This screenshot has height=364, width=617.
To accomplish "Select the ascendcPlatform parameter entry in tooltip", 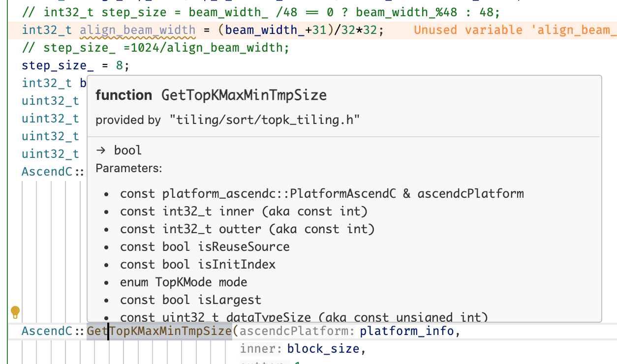I will (322, 193).
